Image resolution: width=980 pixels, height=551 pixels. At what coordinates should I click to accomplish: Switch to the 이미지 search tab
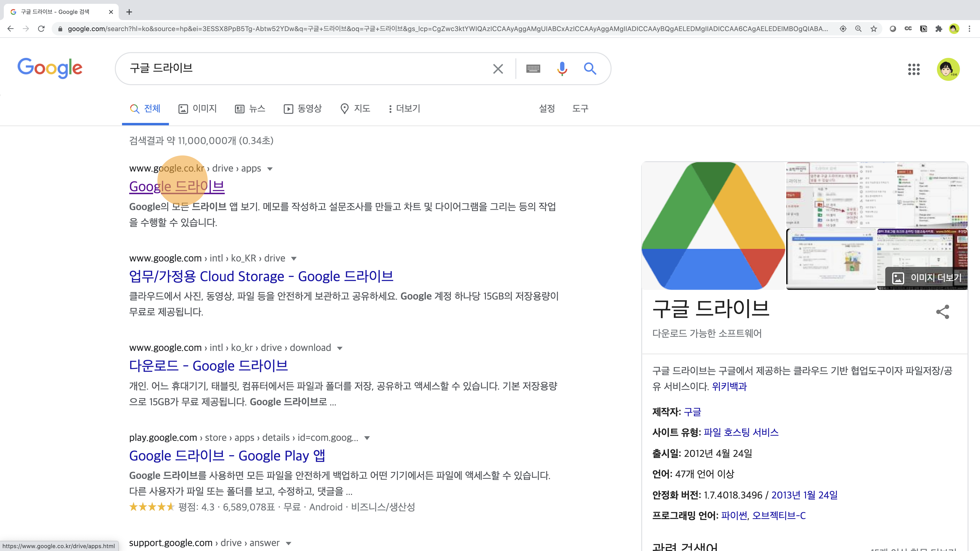click(197, 109)
